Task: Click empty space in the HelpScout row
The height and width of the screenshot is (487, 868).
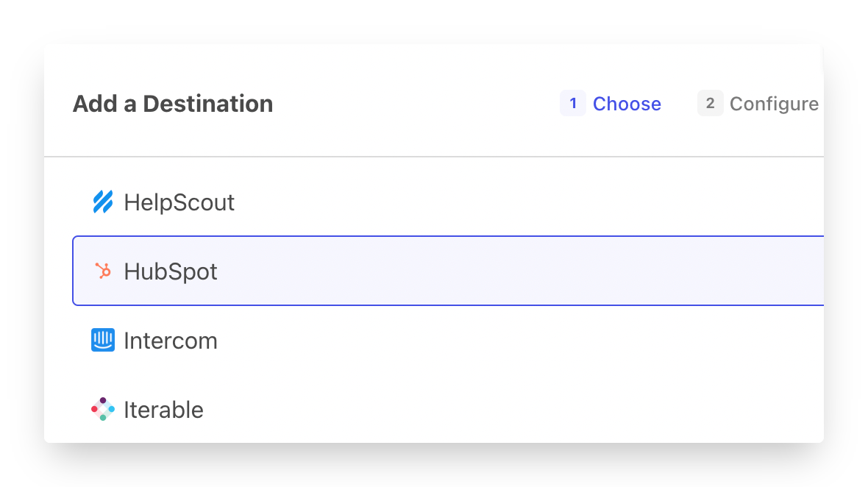Action: 515,202
